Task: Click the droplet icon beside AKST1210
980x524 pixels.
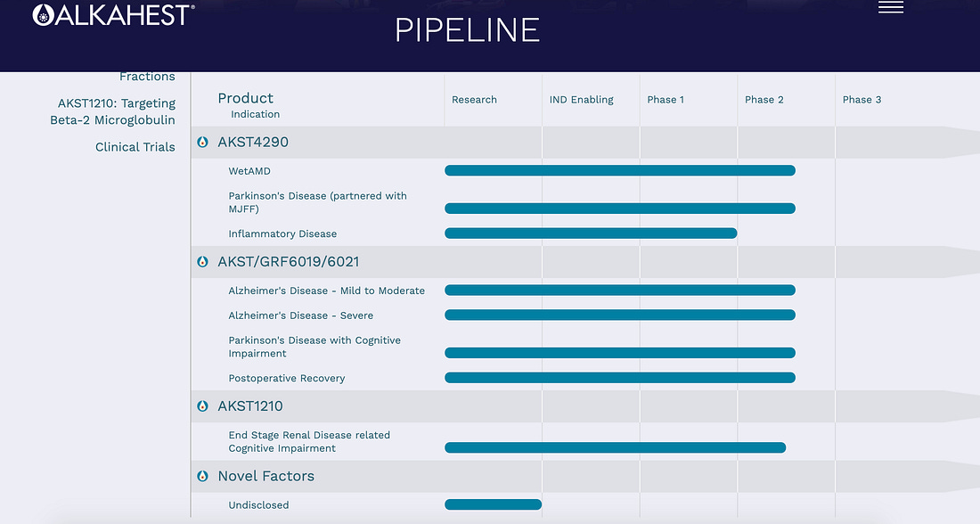Action: [x=202, y=405]
